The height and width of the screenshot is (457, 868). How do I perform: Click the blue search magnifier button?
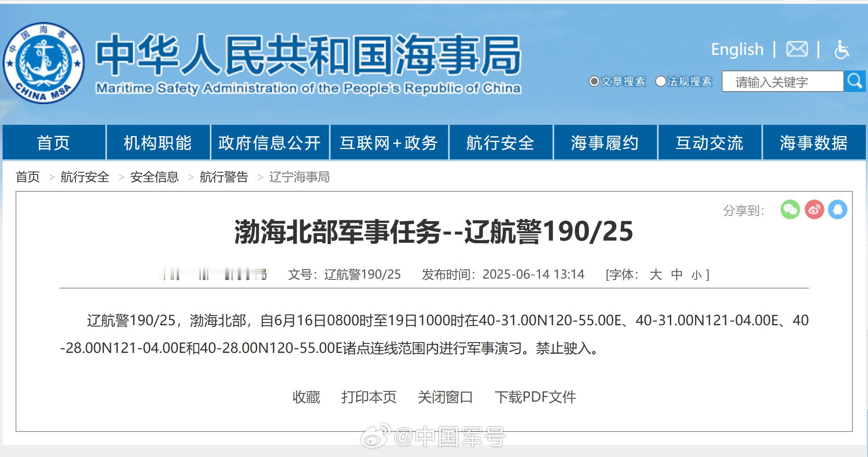tap(855, 81)
